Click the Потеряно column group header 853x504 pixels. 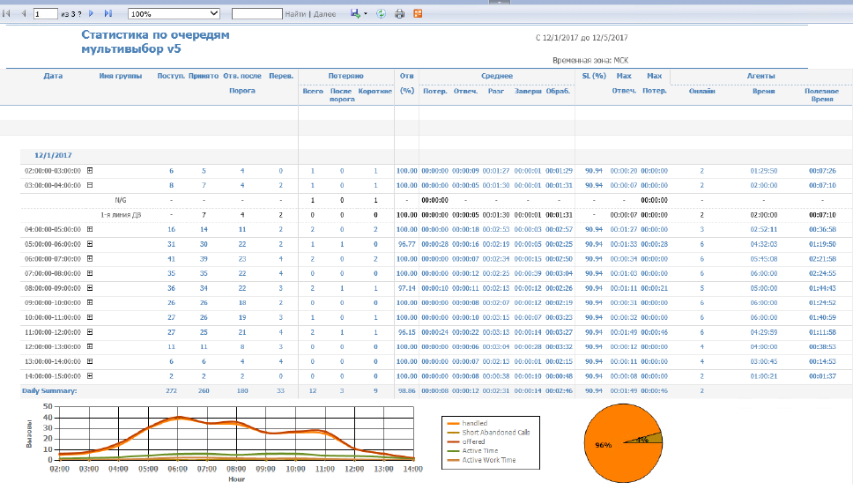[x=345, y=76]
